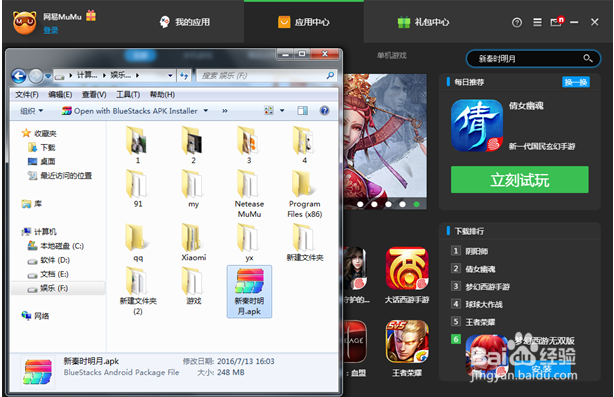Screen dimensions: 614x397
Task: Open the Explorer recent locations dropdown arrow
Action: click(48, 76)
